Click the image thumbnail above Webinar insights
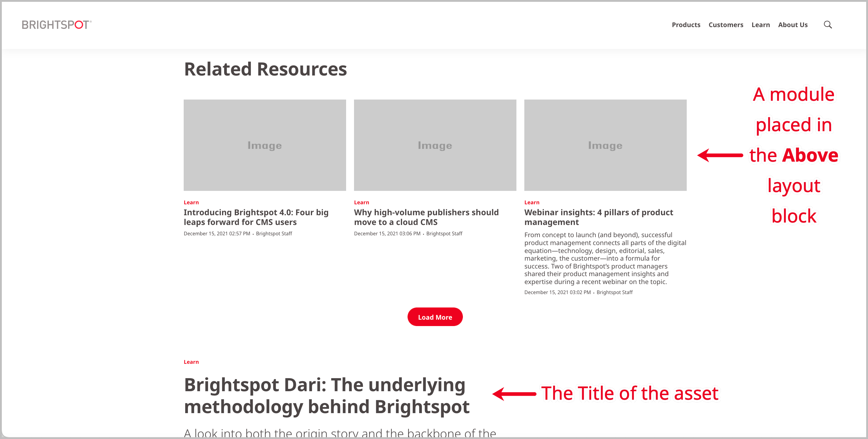Image resolution: width=868 pixels, height=439 pixels. [x=605, y=145]
